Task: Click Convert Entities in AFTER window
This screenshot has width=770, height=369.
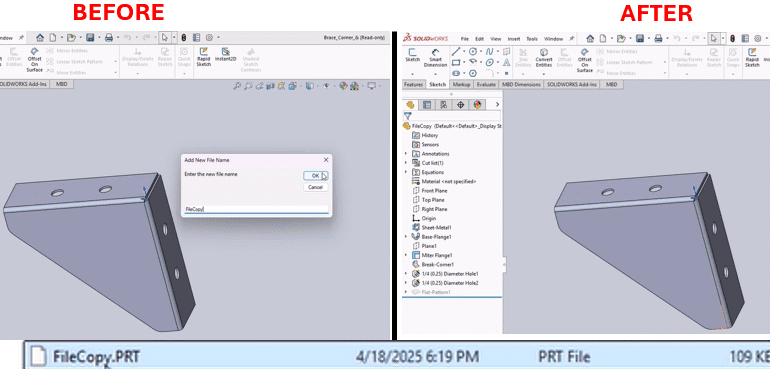Action: 544,57
